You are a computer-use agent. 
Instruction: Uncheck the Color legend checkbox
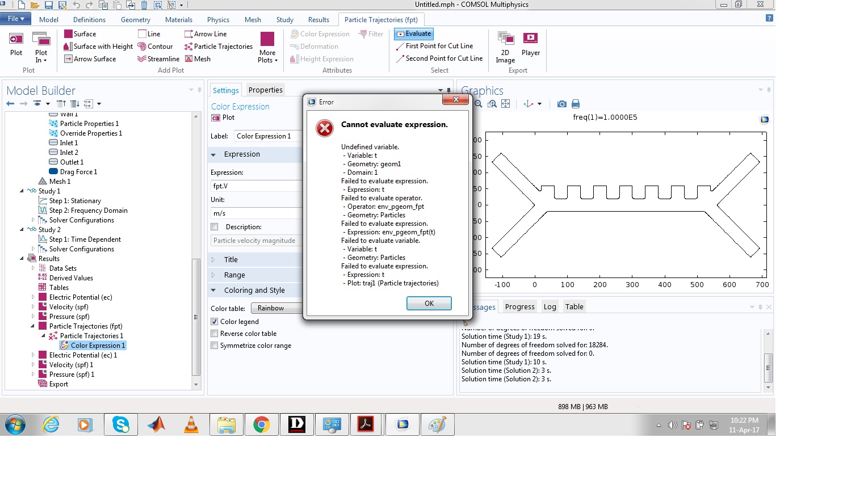215,322
